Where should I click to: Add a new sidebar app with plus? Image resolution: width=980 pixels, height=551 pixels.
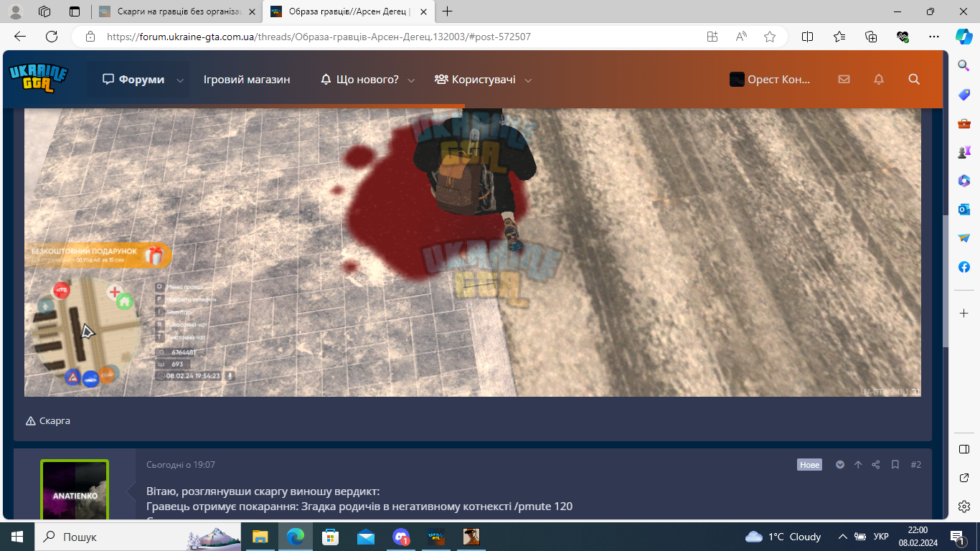(964, 314)
